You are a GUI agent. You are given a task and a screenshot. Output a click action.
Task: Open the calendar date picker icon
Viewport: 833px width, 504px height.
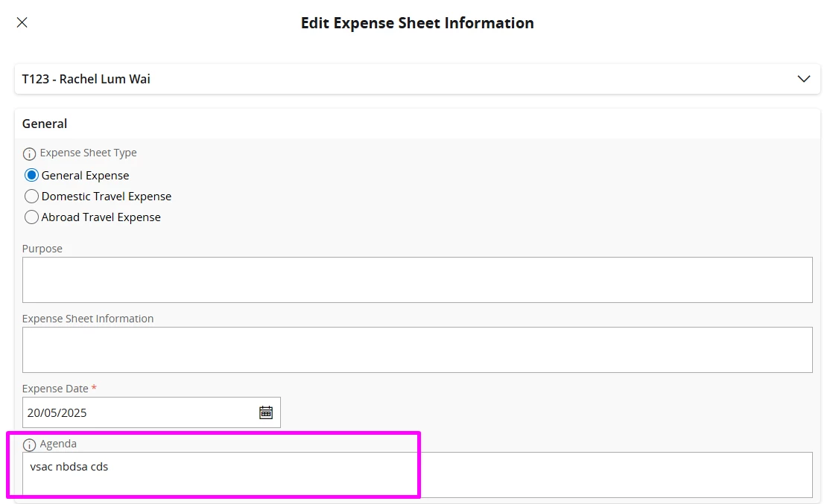click(x=266, y=412)
